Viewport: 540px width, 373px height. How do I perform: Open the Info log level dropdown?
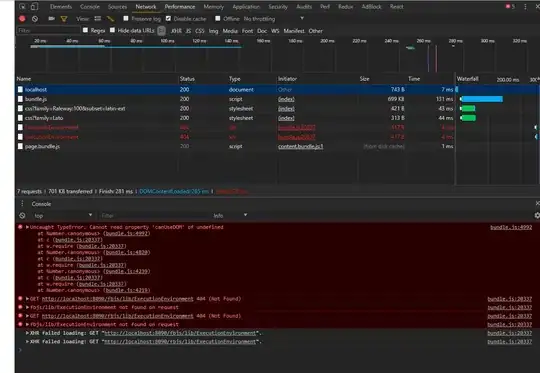(x=230, y=216)
